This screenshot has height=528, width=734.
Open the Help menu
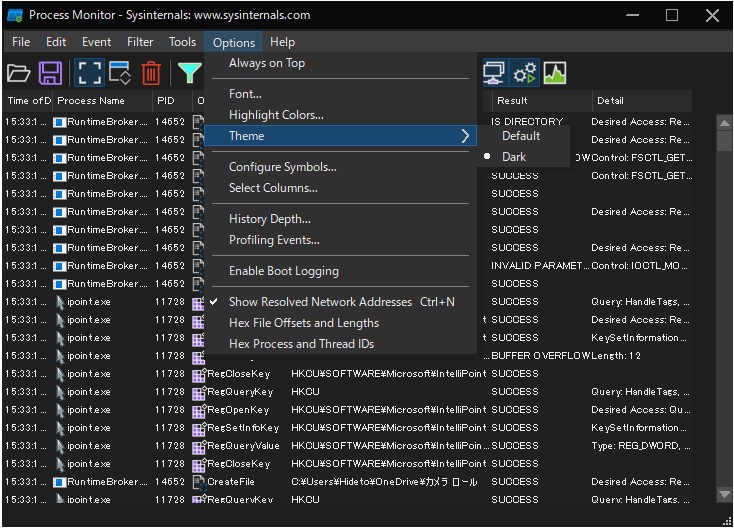[282, 42]
